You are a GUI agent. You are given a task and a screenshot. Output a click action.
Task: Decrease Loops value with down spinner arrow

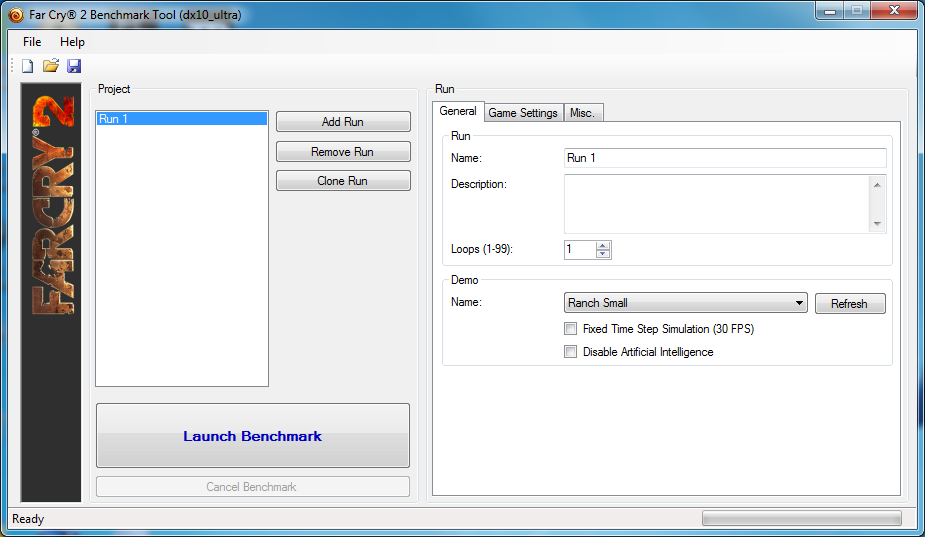coord(603,254)
